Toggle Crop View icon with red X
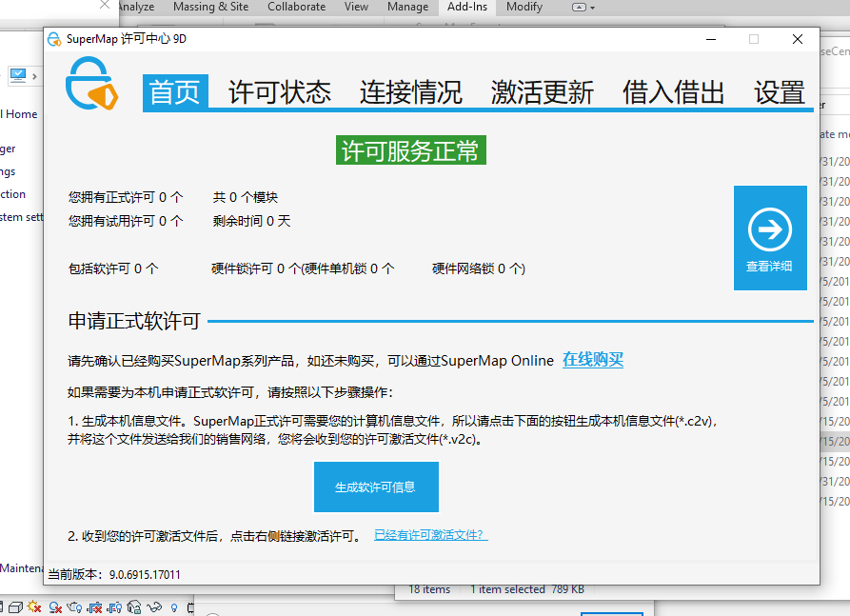 (94, 607)
